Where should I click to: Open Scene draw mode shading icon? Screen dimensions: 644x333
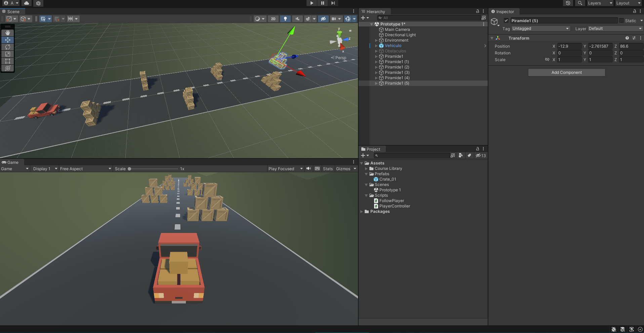[259, 19]
